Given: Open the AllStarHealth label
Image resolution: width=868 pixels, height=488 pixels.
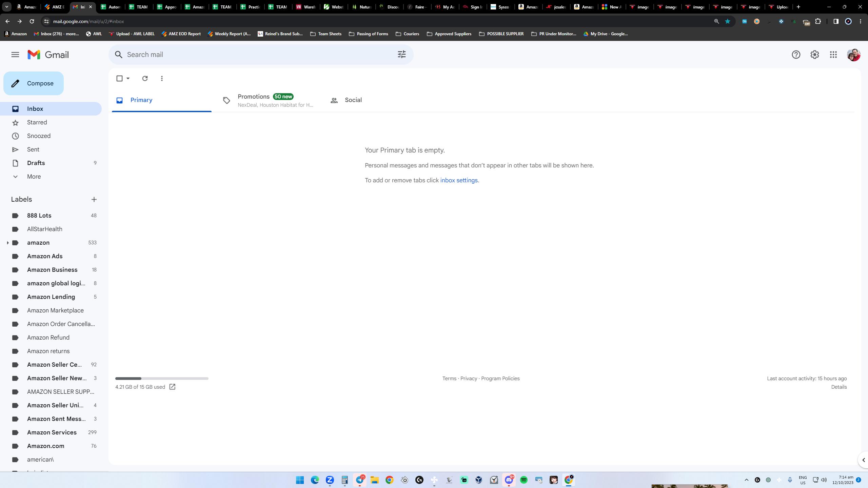Looking at the screenshot, I should [51, 229].
